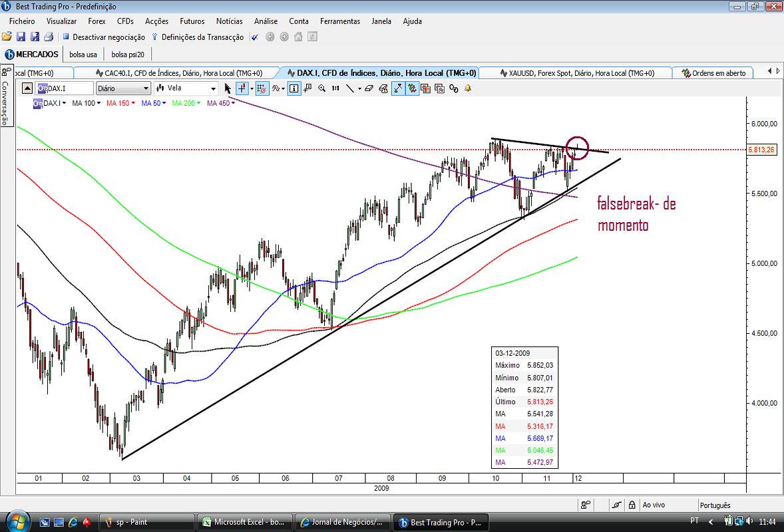
Task: Open the Ajuda menu
Action: pos(412,21)
